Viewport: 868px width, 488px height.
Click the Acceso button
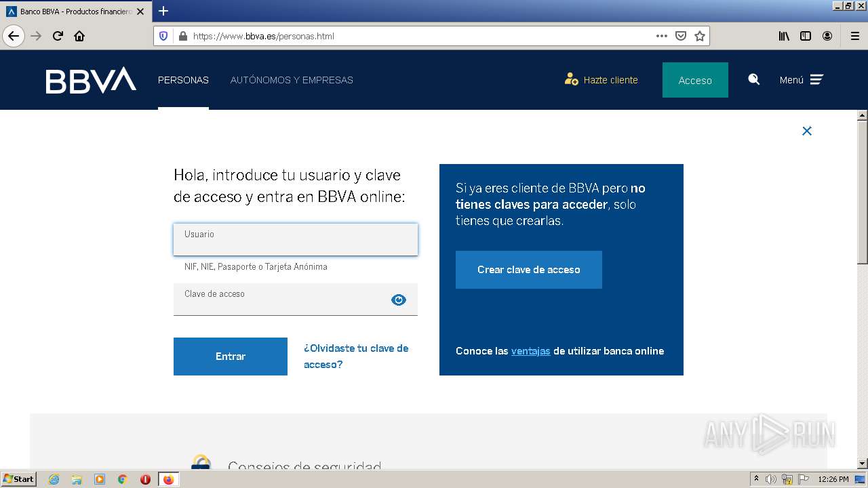pos(695,80)
